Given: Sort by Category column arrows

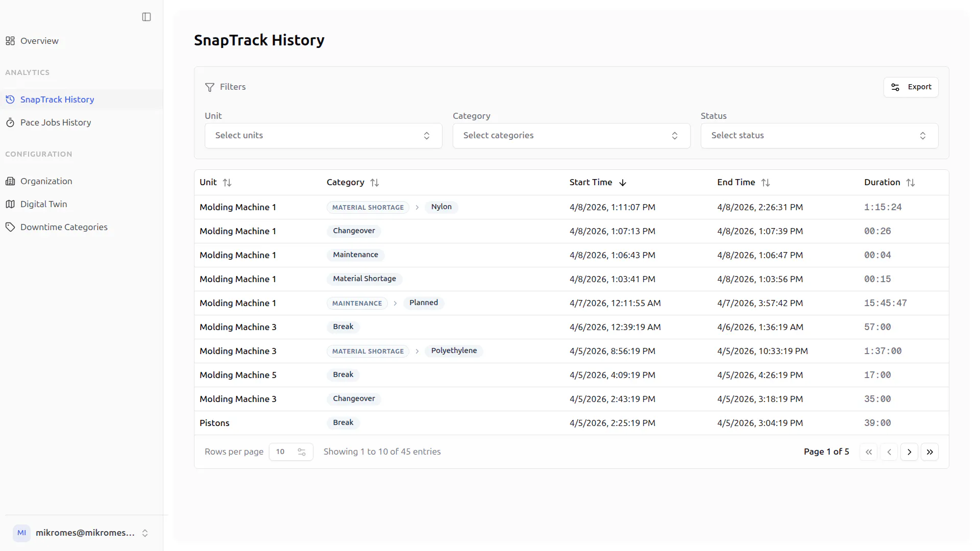Looking at the screenshot, I should coord(375,183).
